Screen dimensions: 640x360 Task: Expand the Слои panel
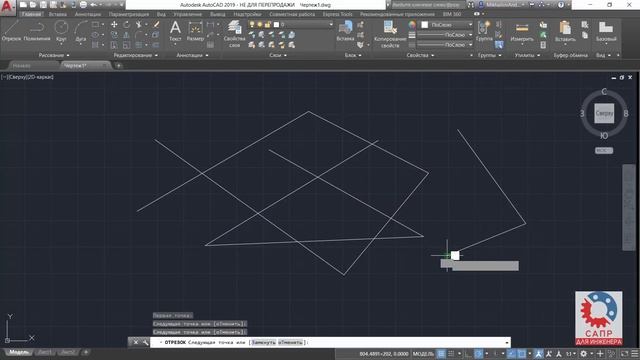click(278, 55)
